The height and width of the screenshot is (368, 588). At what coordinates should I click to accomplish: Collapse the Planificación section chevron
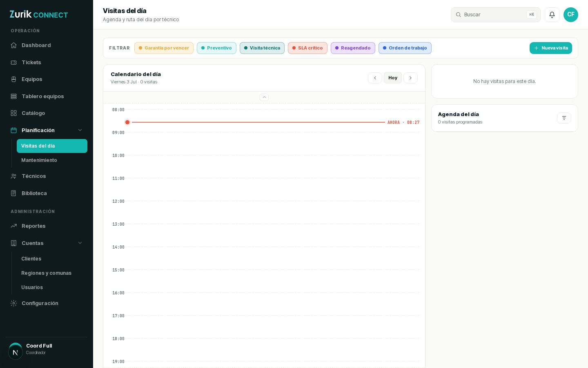[x=80, y=130]
